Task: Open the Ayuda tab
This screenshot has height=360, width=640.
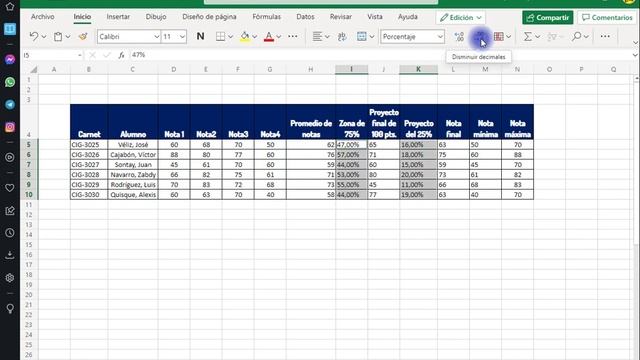Action: [408, 17]
